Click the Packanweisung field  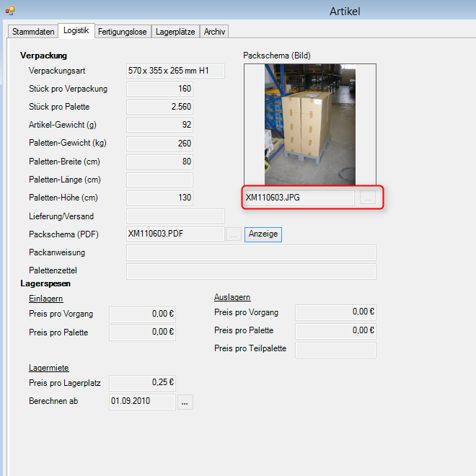tap(251, 252)
